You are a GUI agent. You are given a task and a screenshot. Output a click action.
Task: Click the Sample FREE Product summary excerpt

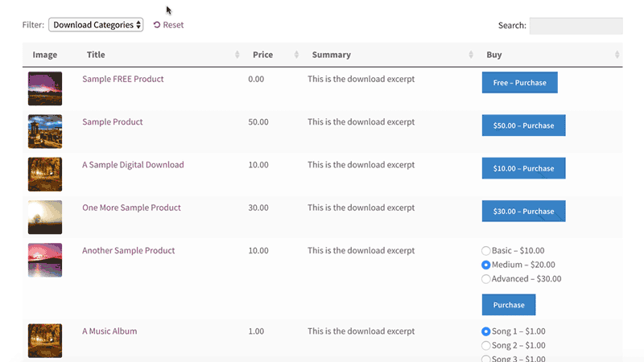(x=361, y=79)
